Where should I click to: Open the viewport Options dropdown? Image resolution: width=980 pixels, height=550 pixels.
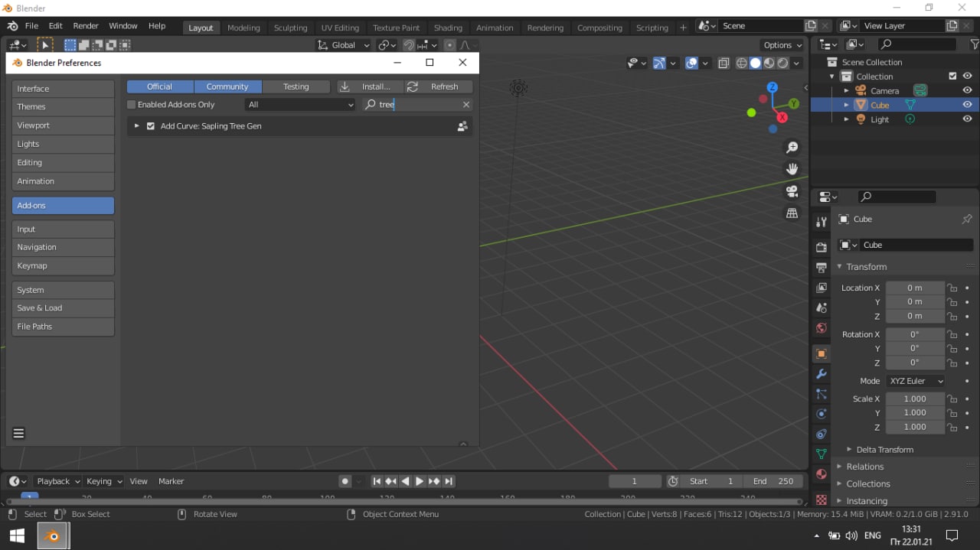pos(782,45)
